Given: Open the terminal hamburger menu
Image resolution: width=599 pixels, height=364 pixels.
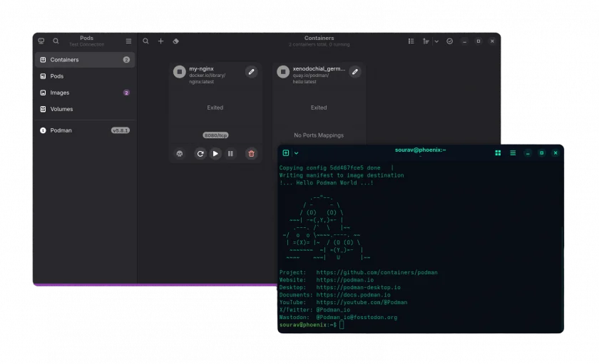Looking at the screenshot, I should click(513, 153).
